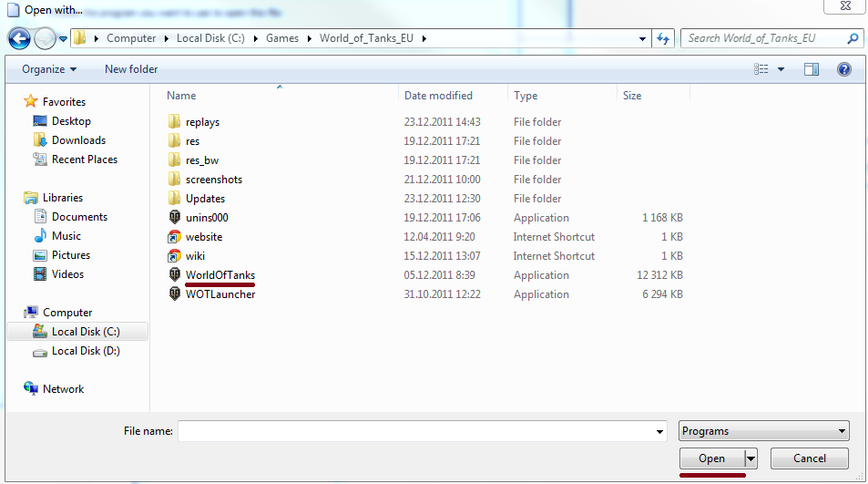The height and width of the screenshot is (484, 868).
Task: Open the Pictures library
Action: (70, 254)
